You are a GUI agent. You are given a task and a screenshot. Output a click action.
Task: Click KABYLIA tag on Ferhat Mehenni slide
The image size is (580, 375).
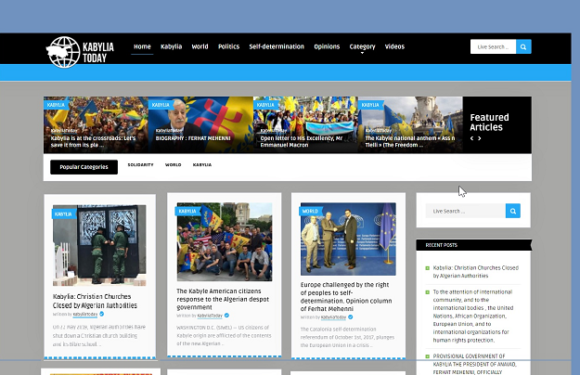[161, 105]
